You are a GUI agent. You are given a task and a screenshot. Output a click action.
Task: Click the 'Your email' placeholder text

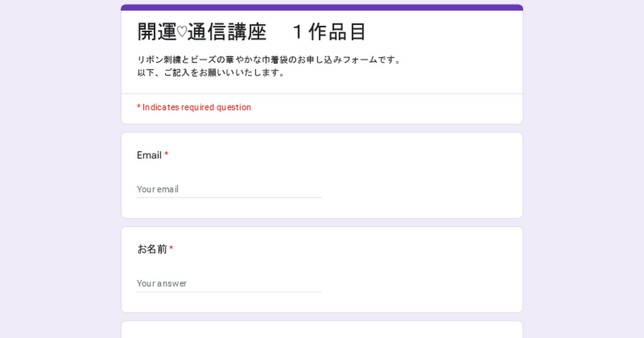[x=158, y=189]
